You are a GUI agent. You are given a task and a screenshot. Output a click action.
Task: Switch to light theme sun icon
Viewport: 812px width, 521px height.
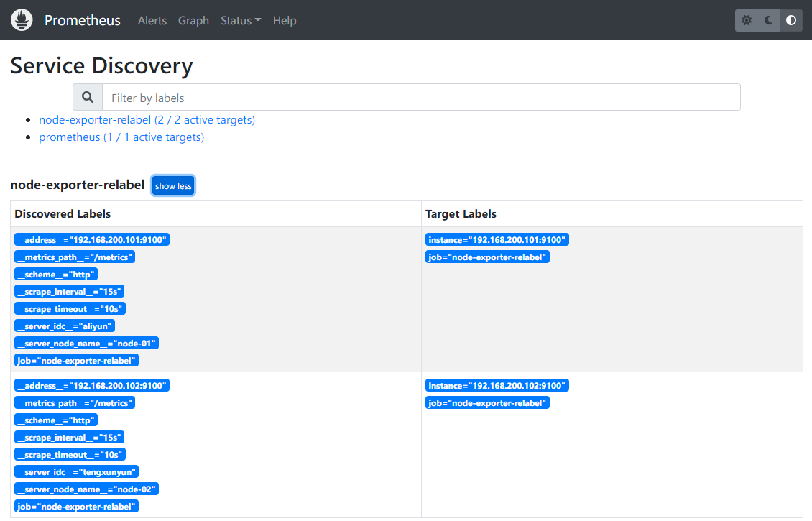[746, 20]
